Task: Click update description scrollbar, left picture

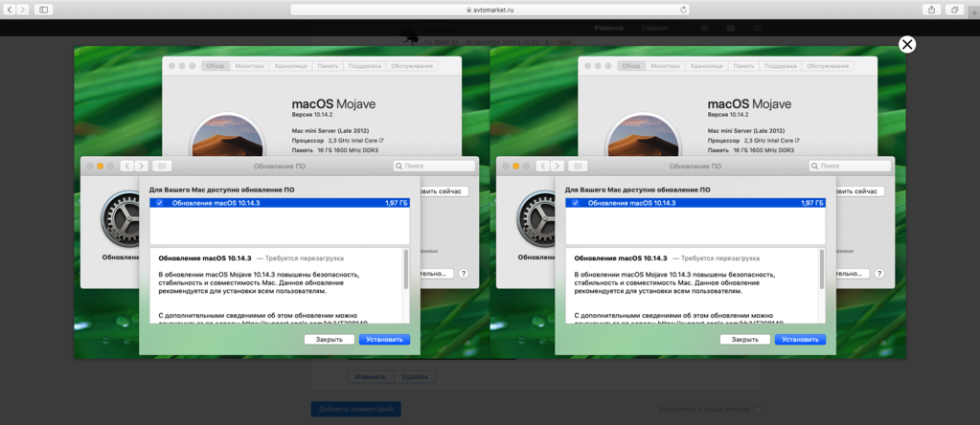Action: (406, 270)
